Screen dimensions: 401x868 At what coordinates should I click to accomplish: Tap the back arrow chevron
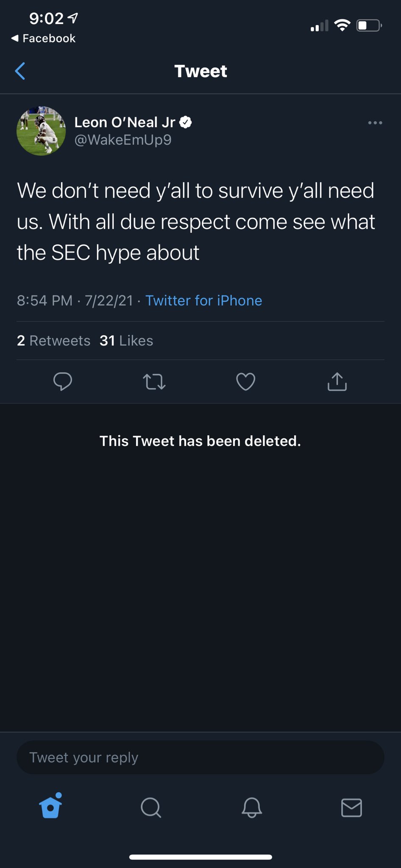pos(20,71)
